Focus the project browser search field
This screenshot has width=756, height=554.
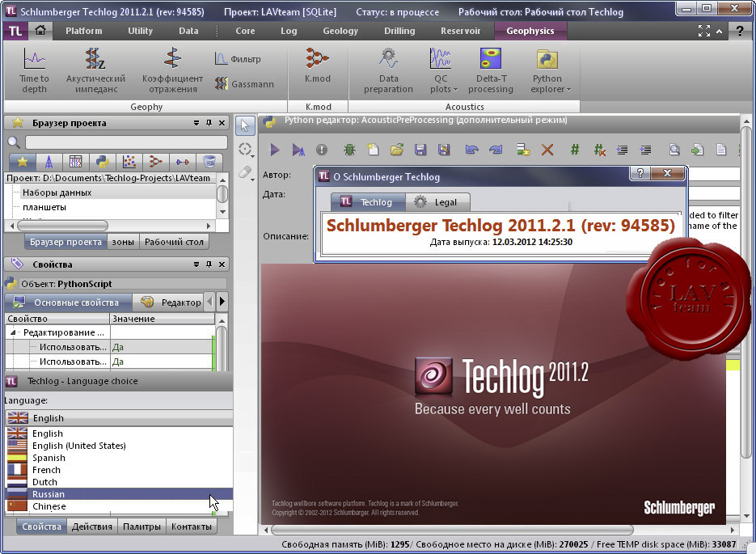(x=126, y=142)
